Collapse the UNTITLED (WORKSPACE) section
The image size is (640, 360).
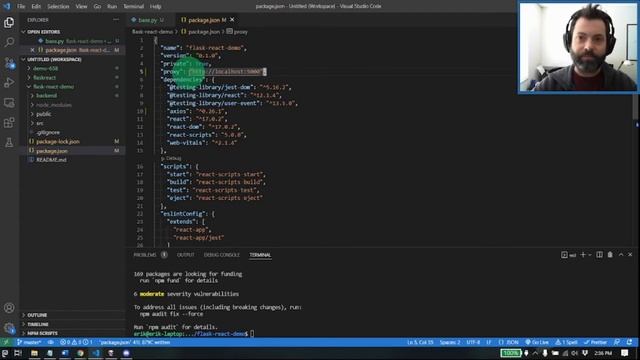(54, 59)
